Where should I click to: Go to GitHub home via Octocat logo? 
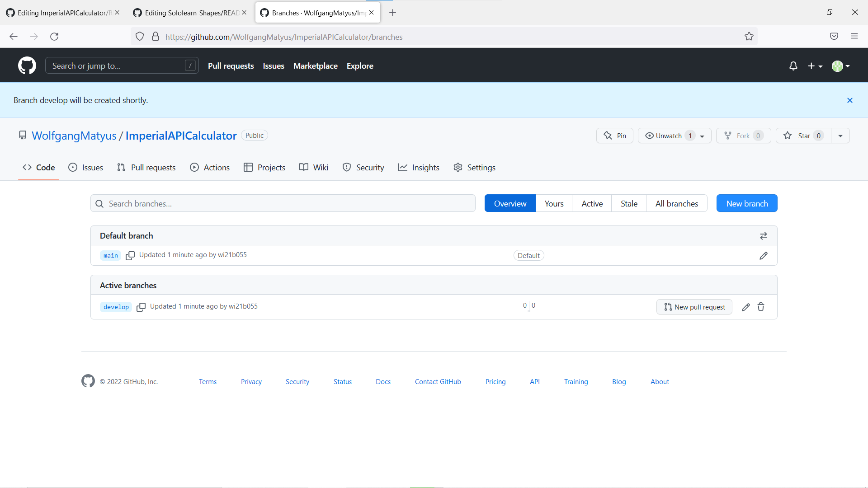[x=27, y=66]
